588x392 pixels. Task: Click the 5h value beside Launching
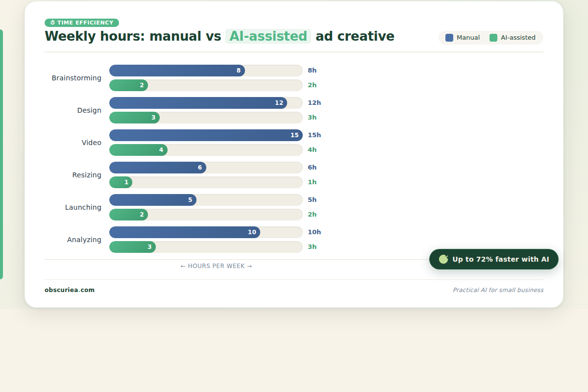tap(312, 200)
